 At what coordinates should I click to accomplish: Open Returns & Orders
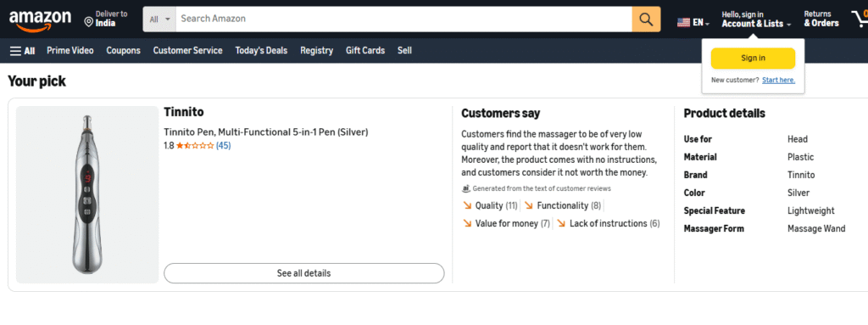click(x=821, y=20)
